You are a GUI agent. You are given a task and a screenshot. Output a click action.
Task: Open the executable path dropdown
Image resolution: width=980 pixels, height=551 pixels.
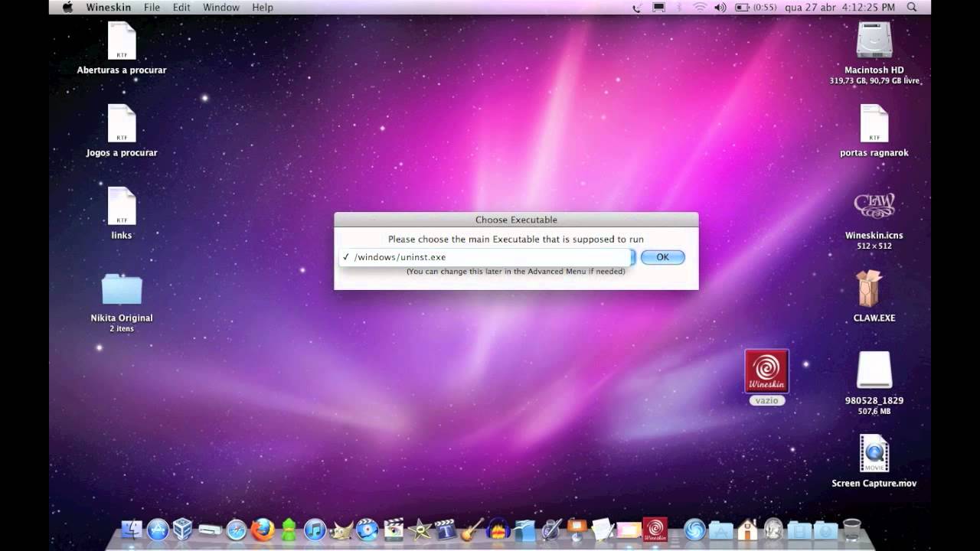click(487, 257)
